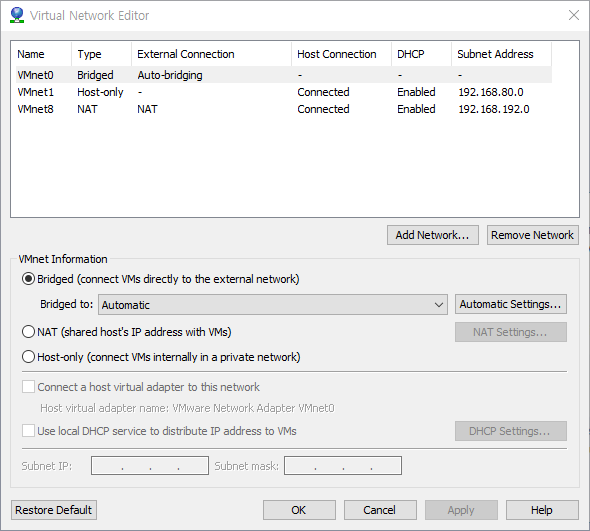This screenshot has width=590, height=531.
Task: Select the VMnet1 row
Action: [x=284, y=92]
